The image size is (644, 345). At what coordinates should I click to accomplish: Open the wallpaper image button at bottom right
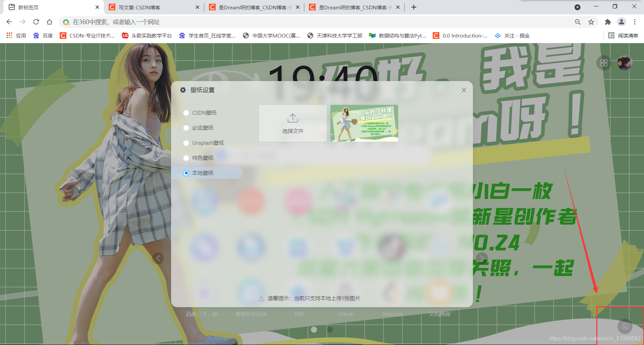point(625,326)
